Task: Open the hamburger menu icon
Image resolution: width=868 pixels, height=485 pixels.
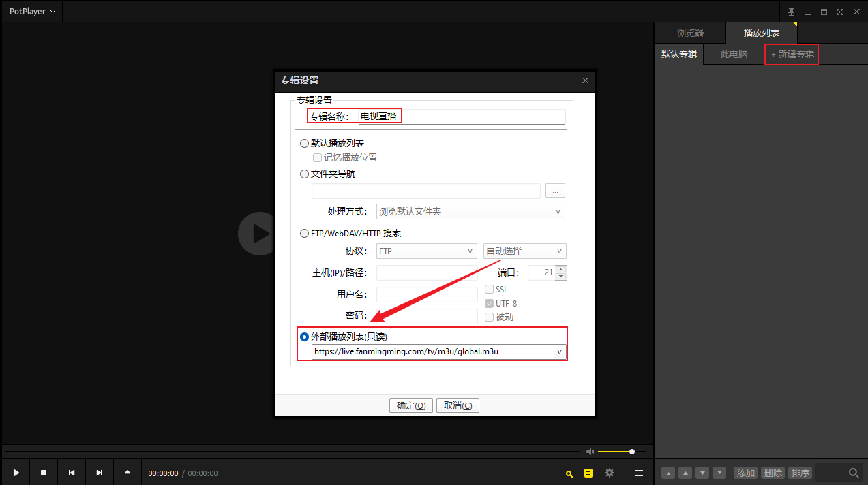Action: pyautogui.click(x=639, y=473)
